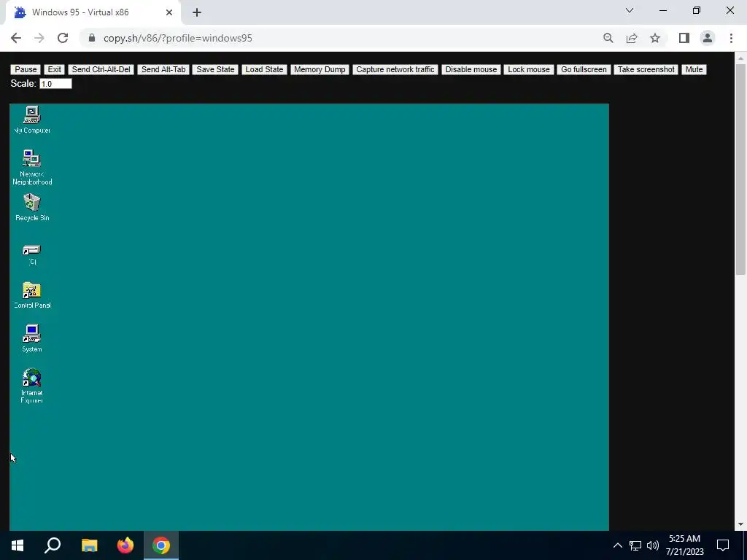Click Load State button
This screenshot has width=747, height=560.
(x=264, y=69)
